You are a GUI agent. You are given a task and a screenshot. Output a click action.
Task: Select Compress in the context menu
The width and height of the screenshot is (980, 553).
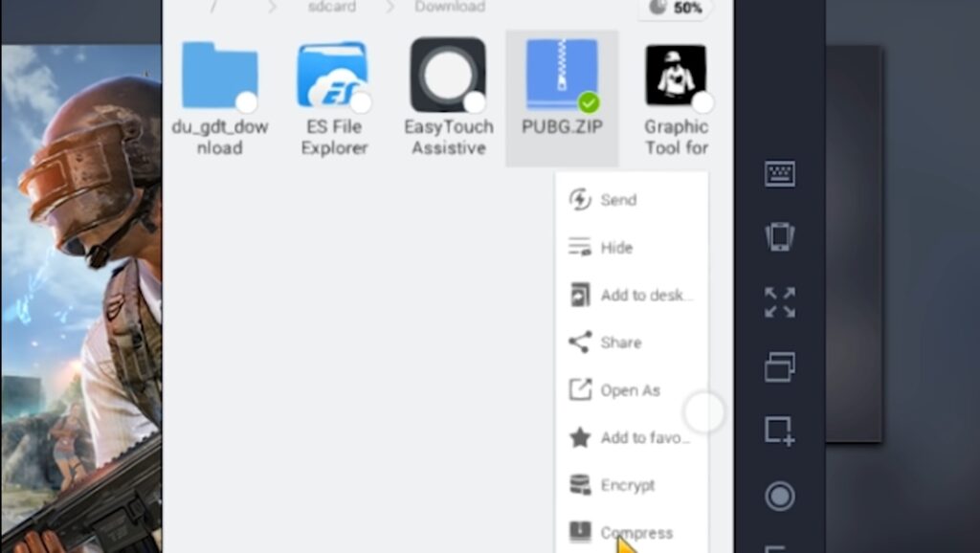tap(635, 533)
